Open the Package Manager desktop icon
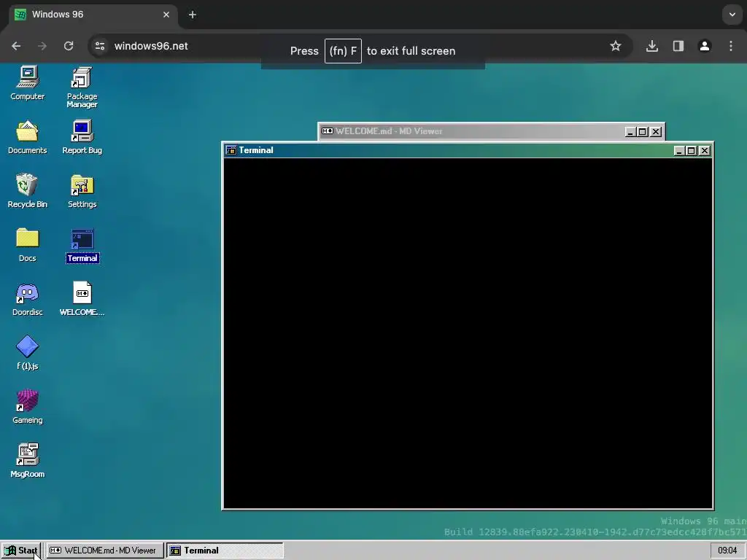747x560 pixels. [x=82, y=87]
